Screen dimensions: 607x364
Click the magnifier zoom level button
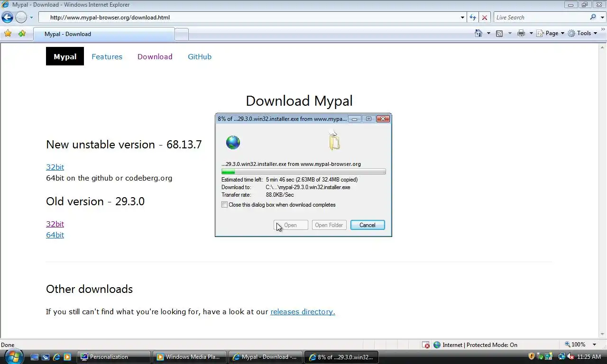[575, 345]
